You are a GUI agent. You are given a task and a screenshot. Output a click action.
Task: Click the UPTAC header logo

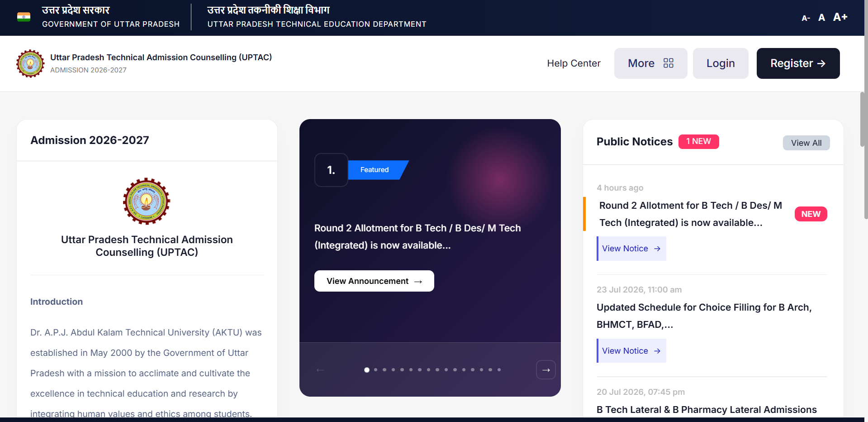click(30, 63)
